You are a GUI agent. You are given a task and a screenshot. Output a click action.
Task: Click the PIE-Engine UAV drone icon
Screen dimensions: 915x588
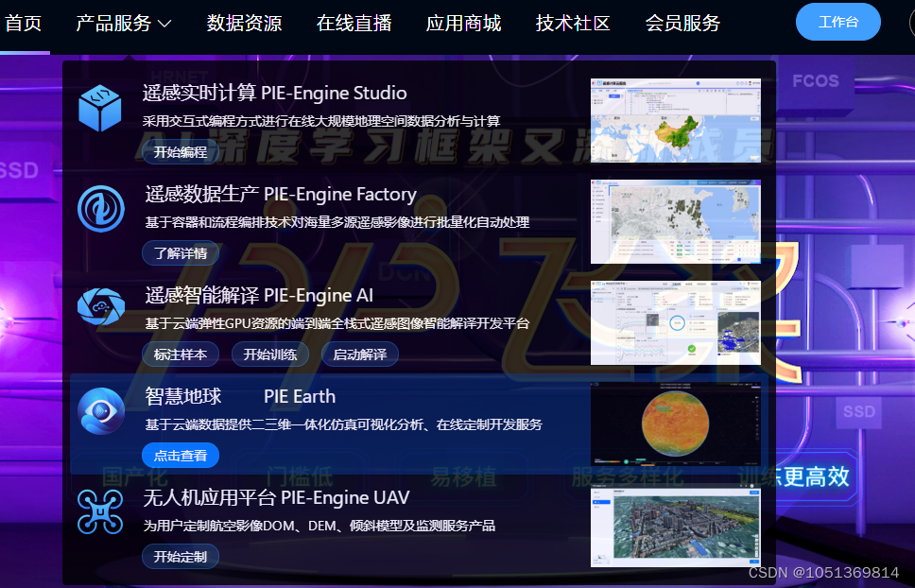[x=100, y=511]
